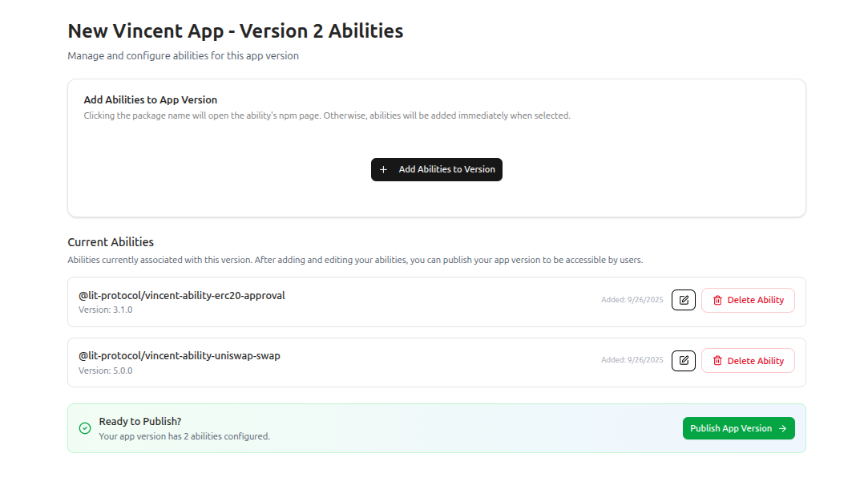Delete the uniswap-swap ability

(748, 360)
